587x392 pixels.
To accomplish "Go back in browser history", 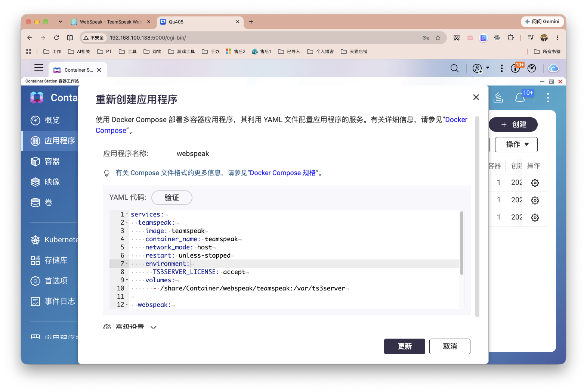I will (x=30, y=38).
